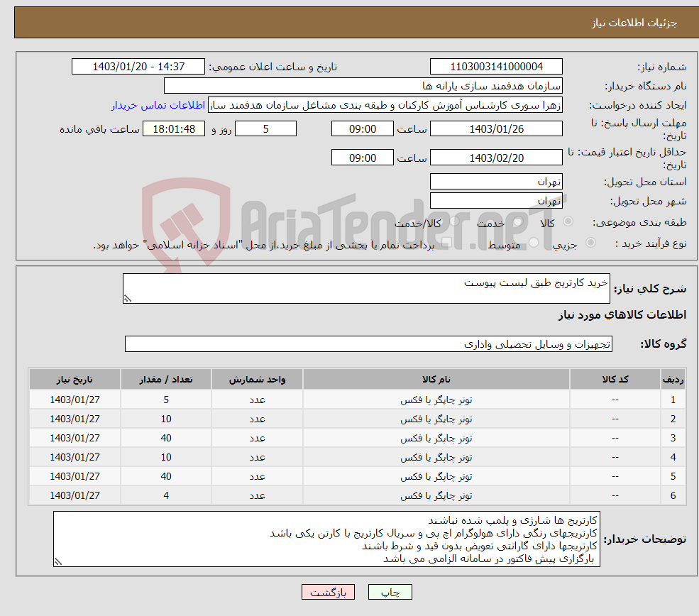Select the کالا/خدمت radio button
The height and width of the screenshot is (616, 699).
454,221
